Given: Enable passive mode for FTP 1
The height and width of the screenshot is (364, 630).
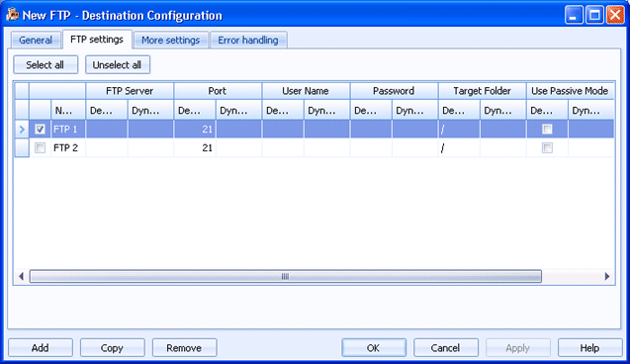Looking at the screenshot, I should 547,129.
